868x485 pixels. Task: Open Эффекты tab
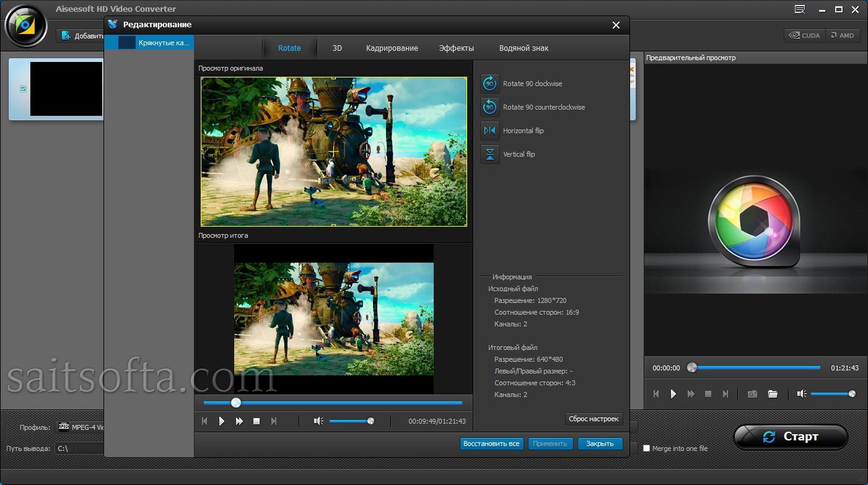(x=457, y=48)
